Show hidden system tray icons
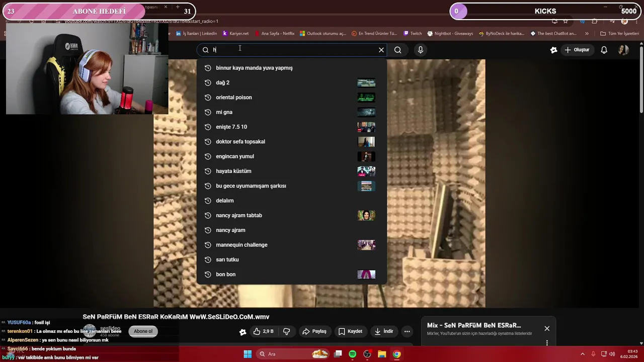 coord(583,354)
